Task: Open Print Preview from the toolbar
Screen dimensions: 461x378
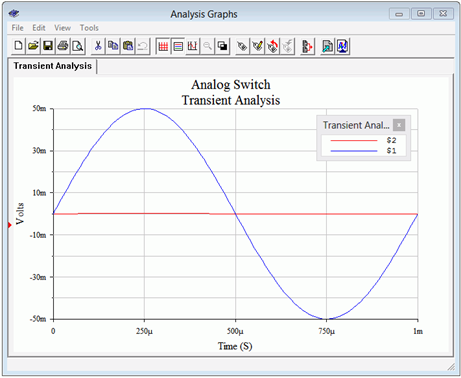Action: point(78,46)
